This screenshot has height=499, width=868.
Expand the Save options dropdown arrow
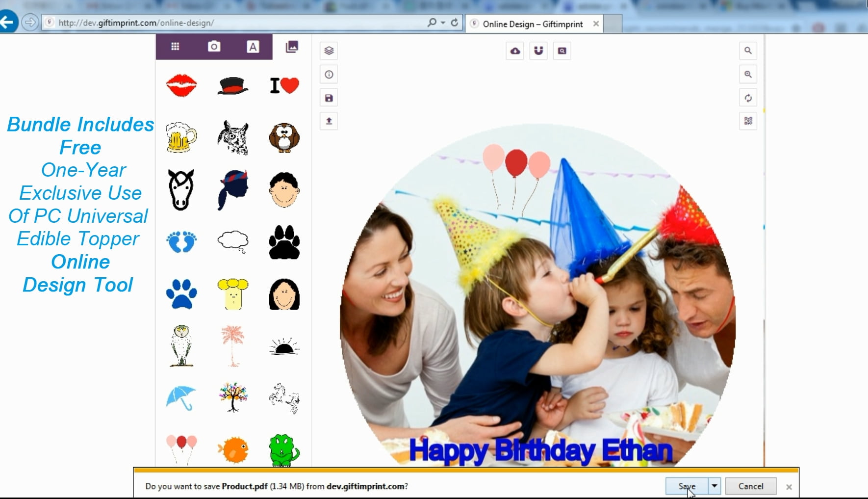(x=715, y=486)
